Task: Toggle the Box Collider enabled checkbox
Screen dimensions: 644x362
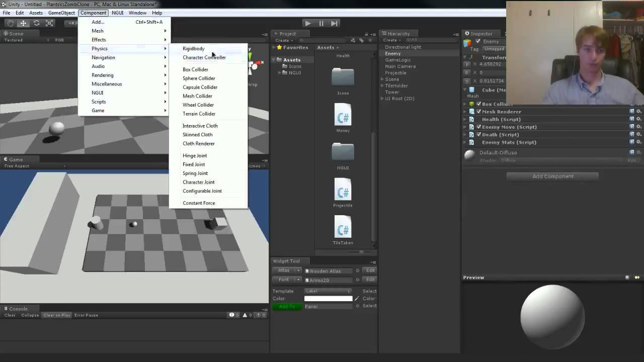Action: [478, 104]
